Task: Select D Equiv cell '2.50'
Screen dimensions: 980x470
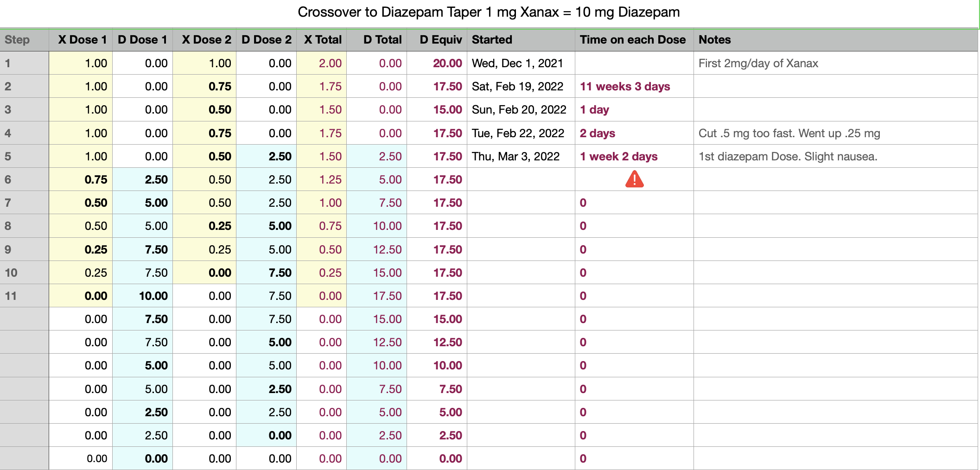Action: [437, 435]
